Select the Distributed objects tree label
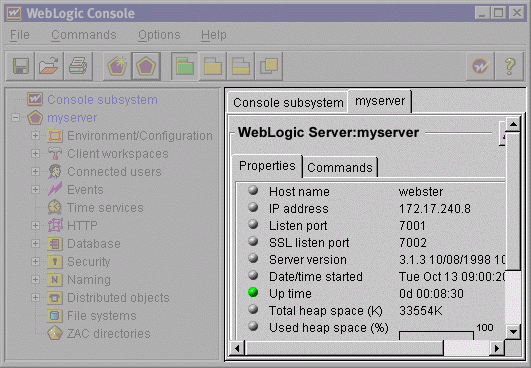Image resolution: width=531 pixels, height=368 pixels. [118, 298]
